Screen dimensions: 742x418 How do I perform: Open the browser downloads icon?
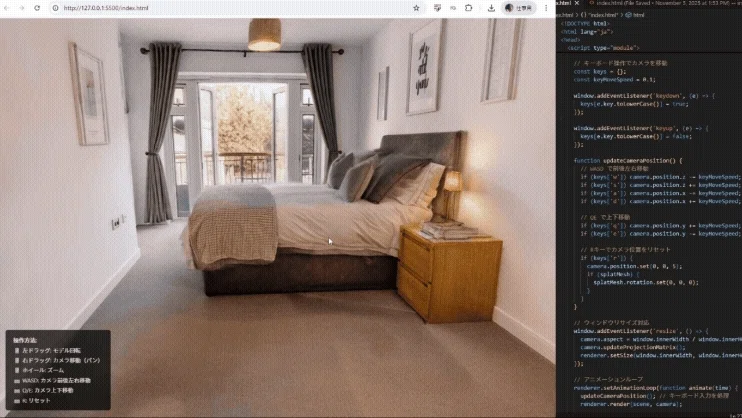[491, 8]
